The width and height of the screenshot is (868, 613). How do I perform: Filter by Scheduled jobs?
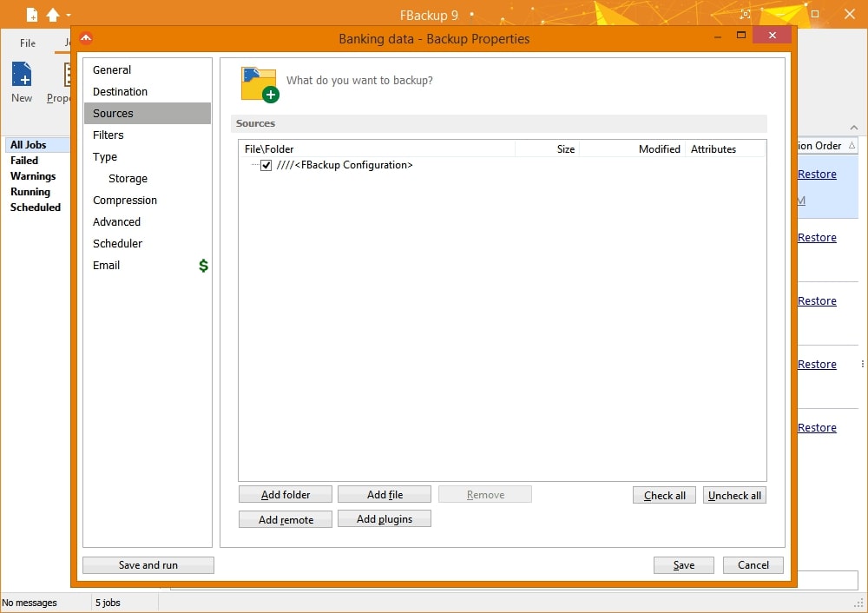(36, 208)
